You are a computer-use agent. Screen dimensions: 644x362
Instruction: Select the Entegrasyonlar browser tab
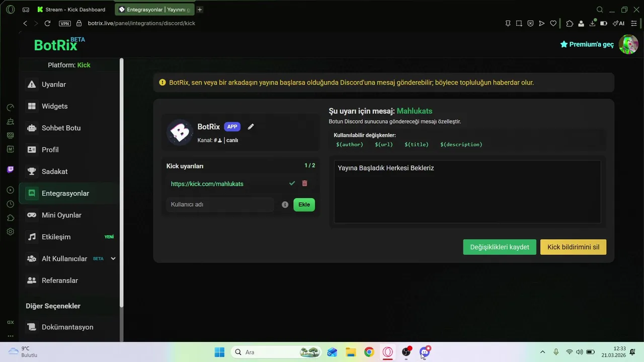[154, 10]
